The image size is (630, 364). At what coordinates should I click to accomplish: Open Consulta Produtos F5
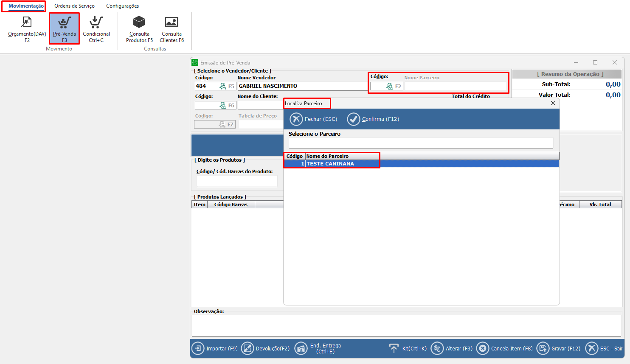pos(139,28)
